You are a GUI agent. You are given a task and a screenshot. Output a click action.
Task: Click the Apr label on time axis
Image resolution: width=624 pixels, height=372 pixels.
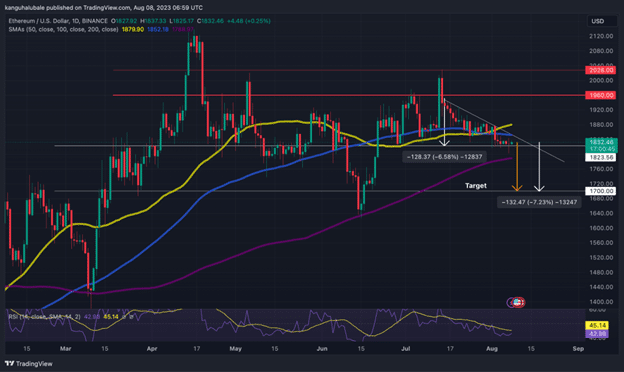point(152,349)
